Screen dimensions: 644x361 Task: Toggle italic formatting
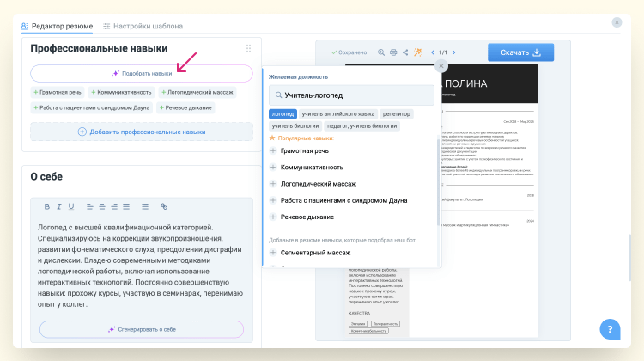(x=58, y=206)
